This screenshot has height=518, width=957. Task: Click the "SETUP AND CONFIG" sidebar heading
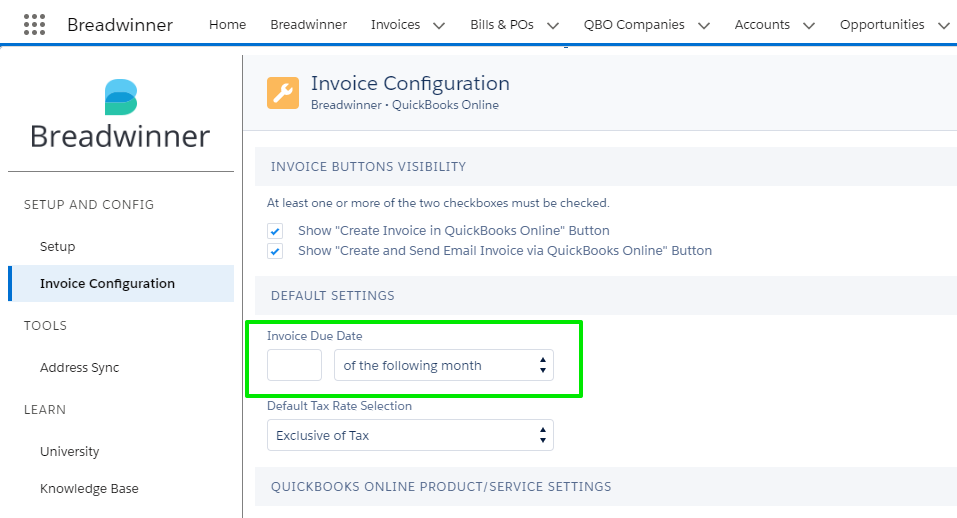[x=89, y=204]
